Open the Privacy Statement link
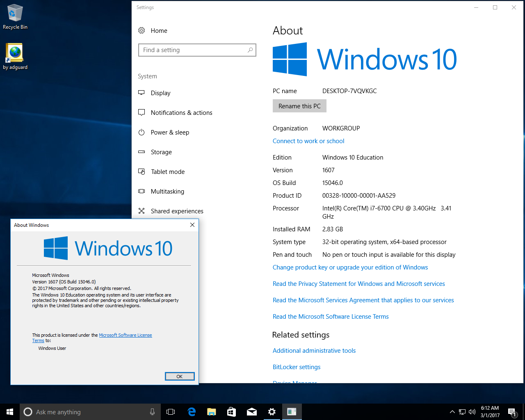 click(359, 284)
